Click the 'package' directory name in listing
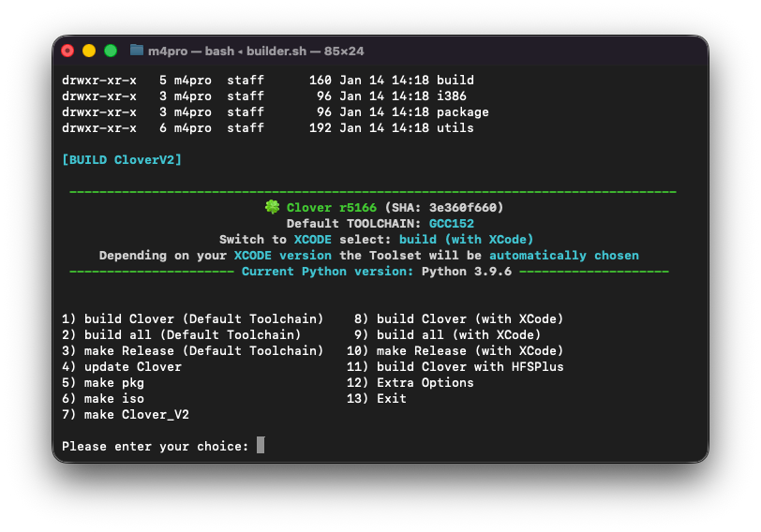Image resolution: width=761 pixels, height=532 pixels. 463,112
